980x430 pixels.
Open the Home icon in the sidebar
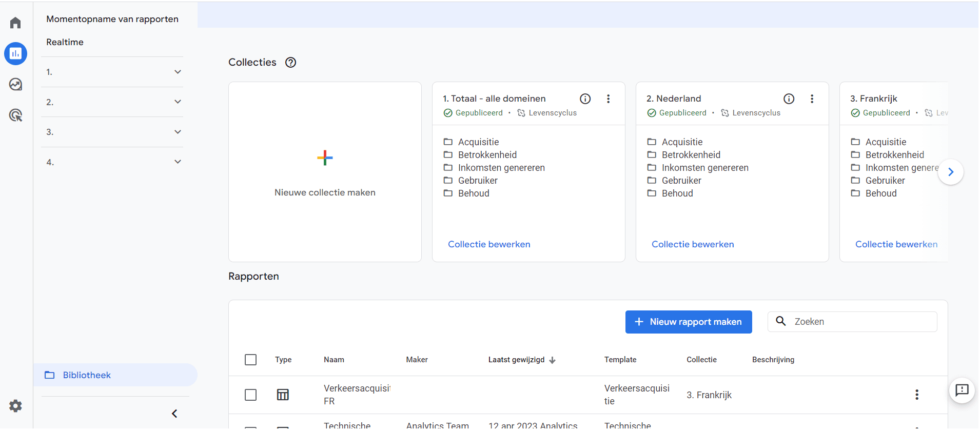tap(15, 23)
